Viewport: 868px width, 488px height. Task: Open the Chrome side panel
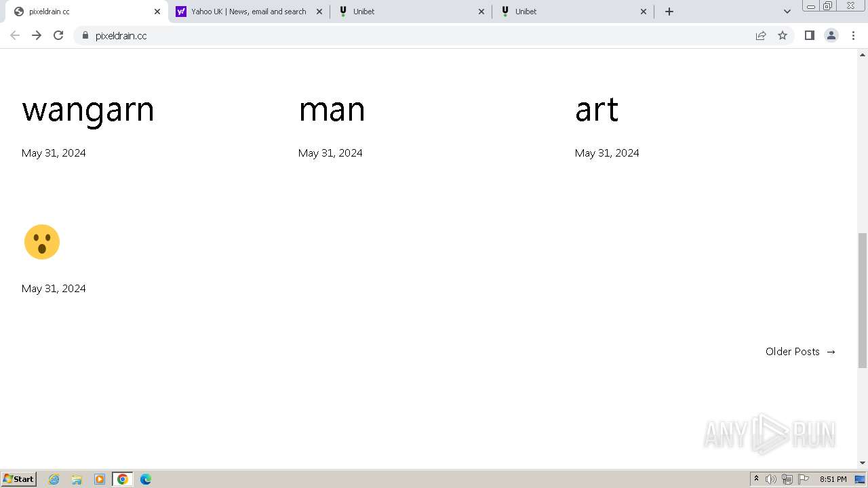pos(809,35)
